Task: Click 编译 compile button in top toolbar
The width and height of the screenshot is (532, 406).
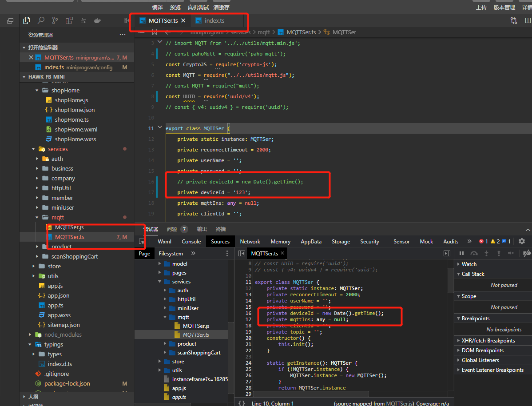Action: [158, 8]
